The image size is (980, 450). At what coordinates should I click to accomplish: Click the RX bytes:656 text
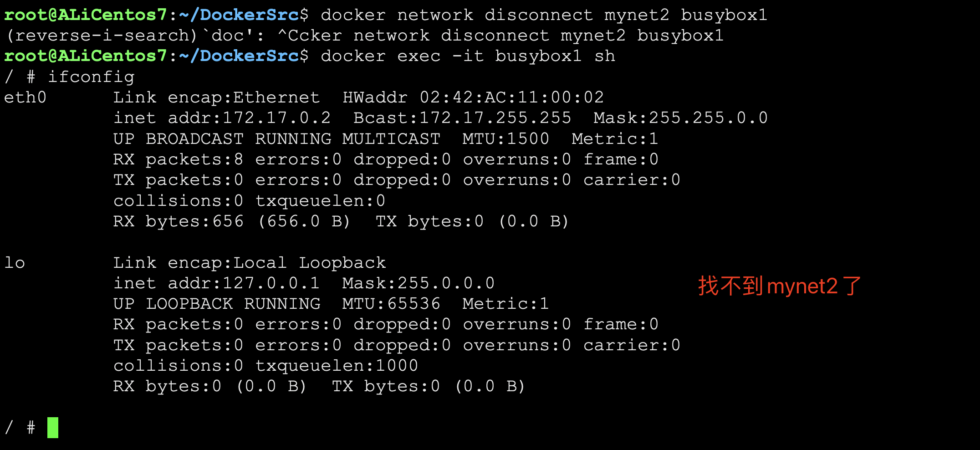[178, 221]
